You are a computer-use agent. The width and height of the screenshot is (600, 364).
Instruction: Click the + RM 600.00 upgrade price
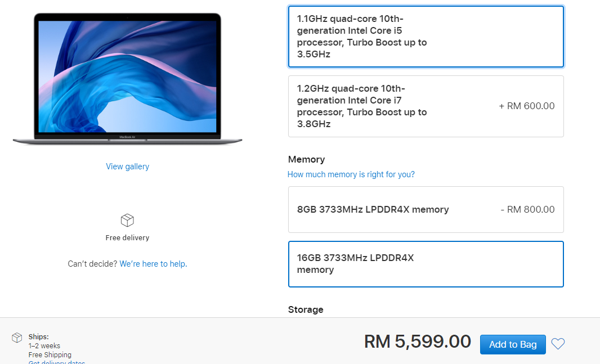526,106
